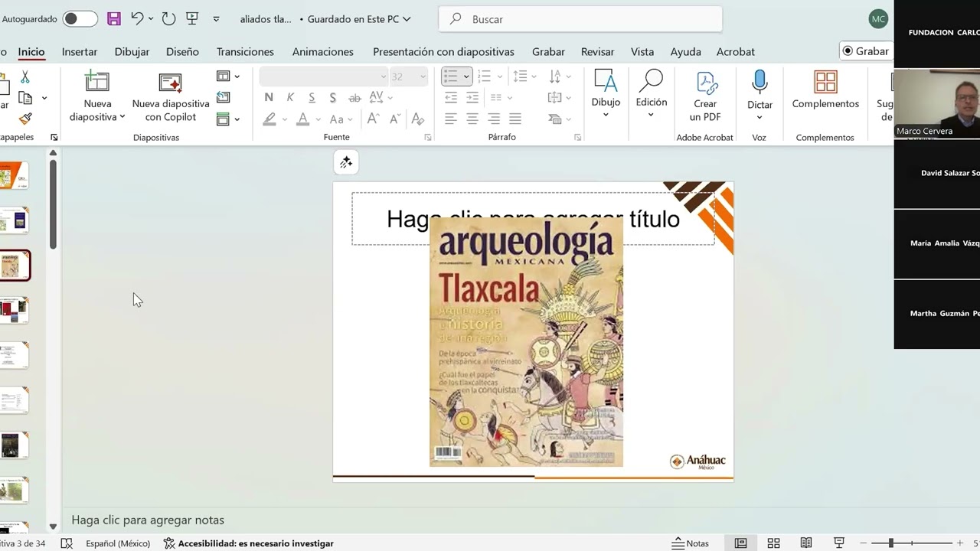Click the Dictar microphone icon
The height and width of the screenshot is (551, 980).
point(759,82)
